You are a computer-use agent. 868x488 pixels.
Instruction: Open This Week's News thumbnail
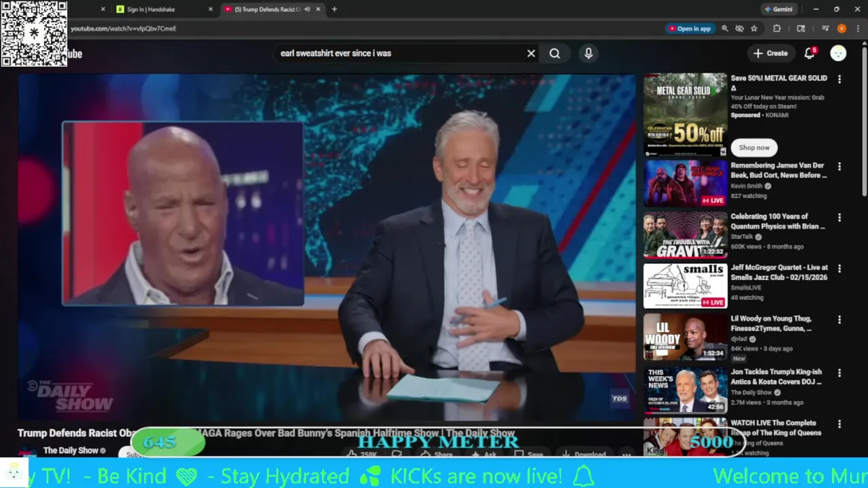point(685,390)
